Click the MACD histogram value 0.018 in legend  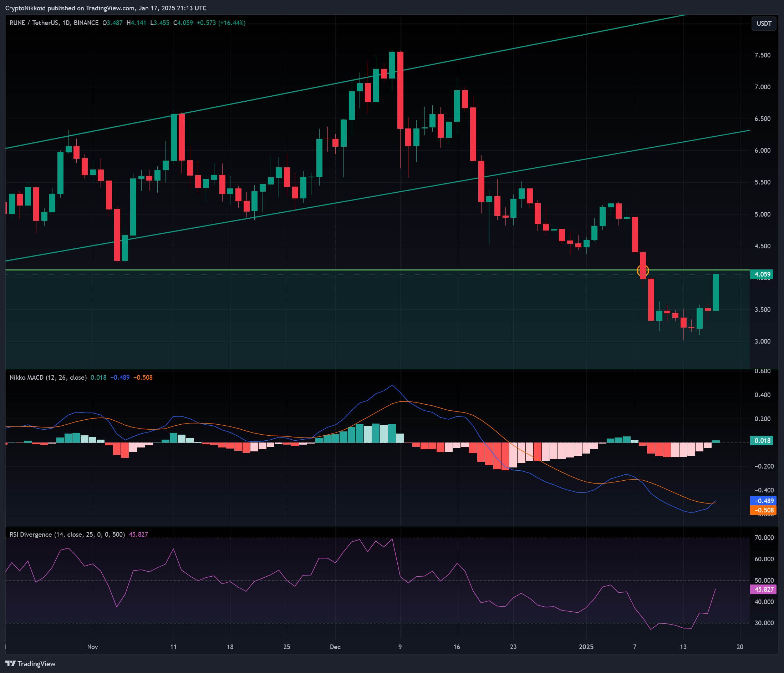tap(98, 378)
